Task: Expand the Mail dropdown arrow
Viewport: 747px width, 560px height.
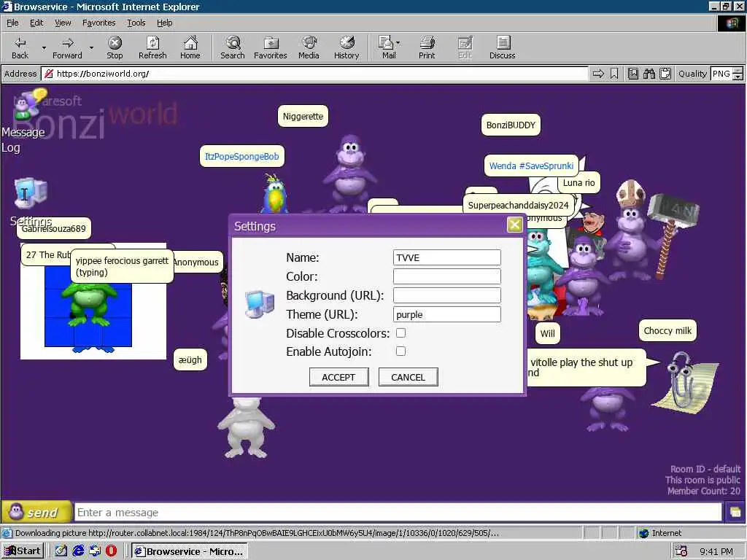Action: click(x=398, y=43)
